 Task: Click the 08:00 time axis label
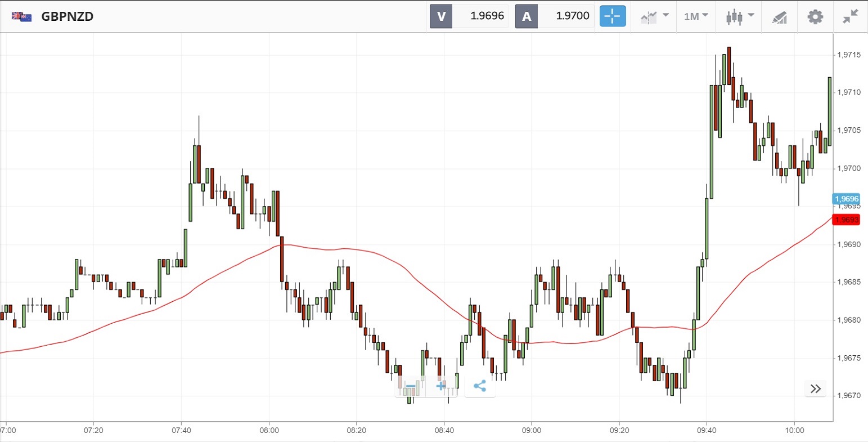point(269,431)
